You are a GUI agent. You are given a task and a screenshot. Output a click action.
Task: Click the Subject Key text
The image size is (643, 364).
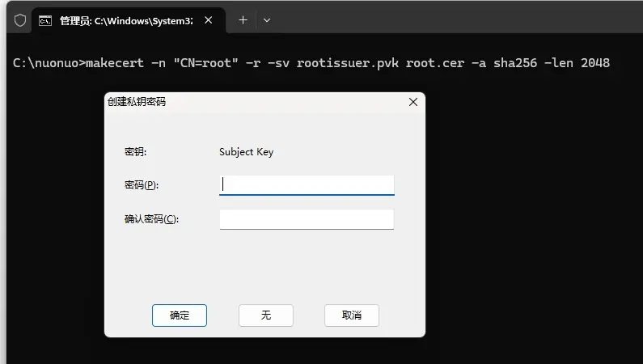point(247,152)
